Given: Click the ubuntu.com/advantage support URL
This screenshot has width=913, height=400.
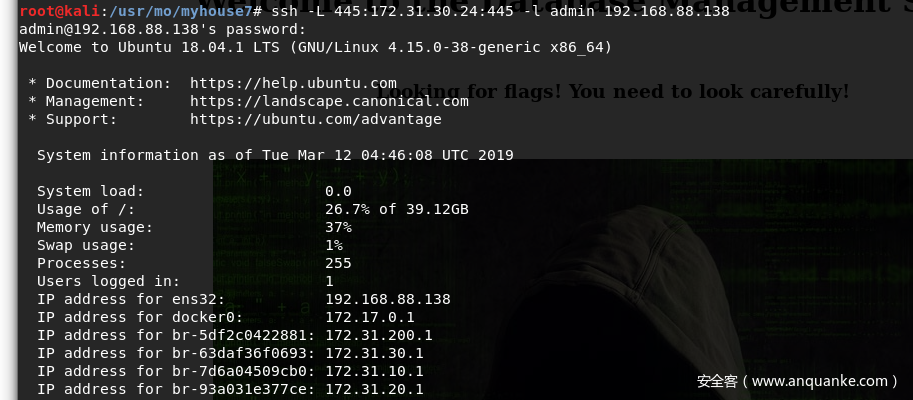Looking at the screenshot, I should (x=316, y=119).
